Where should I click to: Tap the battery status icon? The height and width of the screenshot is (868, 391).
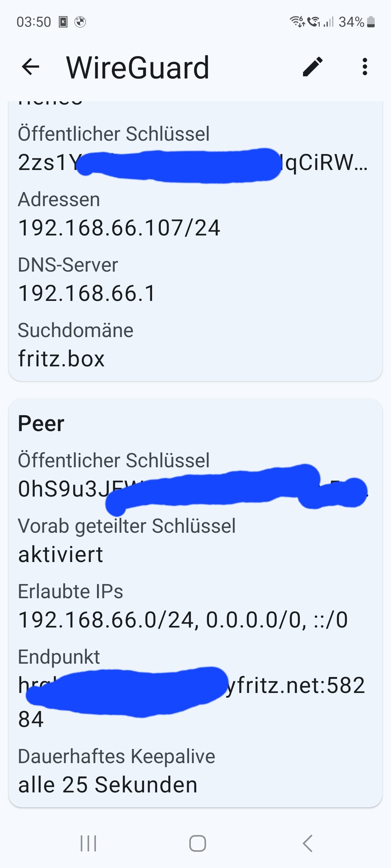tap(371, 22)
